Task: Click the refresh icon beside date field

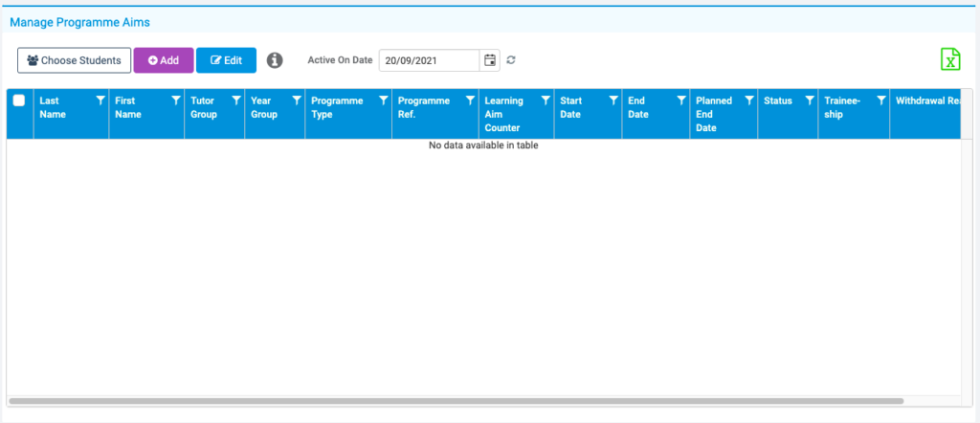Action: tap(511, 60)
